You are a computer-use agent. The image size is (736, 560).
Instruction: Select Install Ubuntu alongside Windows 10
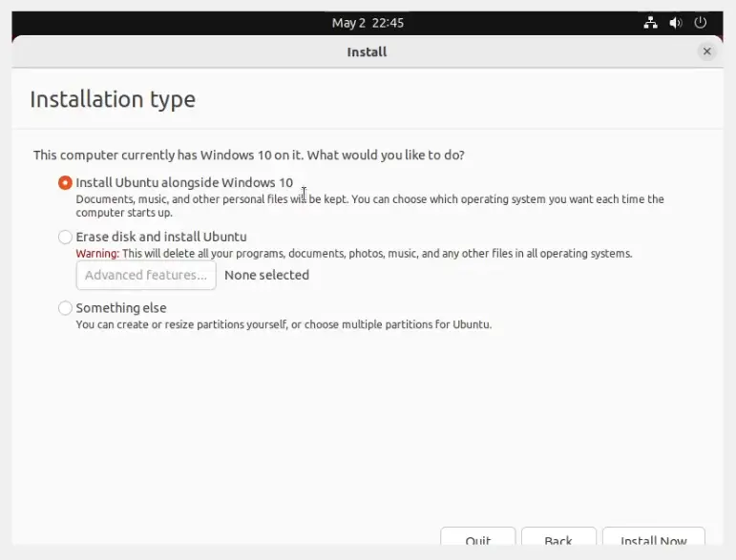point(65,182)
